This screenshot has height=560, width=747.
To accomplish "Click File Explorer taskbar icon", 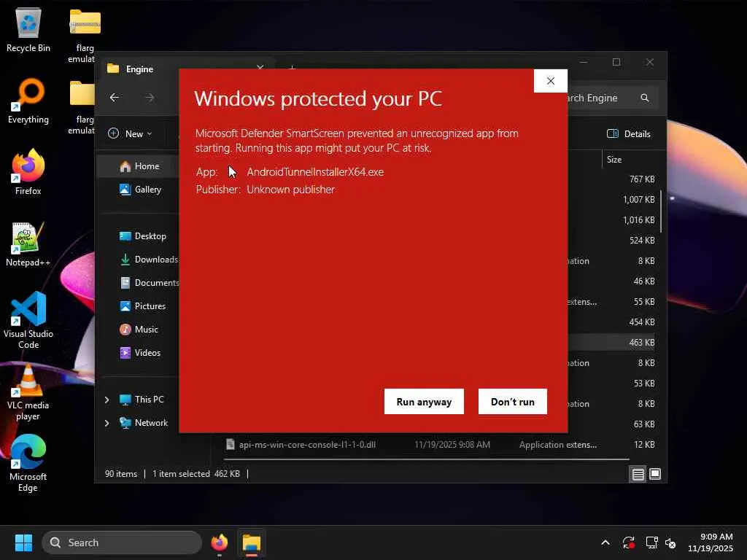I will pyautogui.click(x=251, y=542).
